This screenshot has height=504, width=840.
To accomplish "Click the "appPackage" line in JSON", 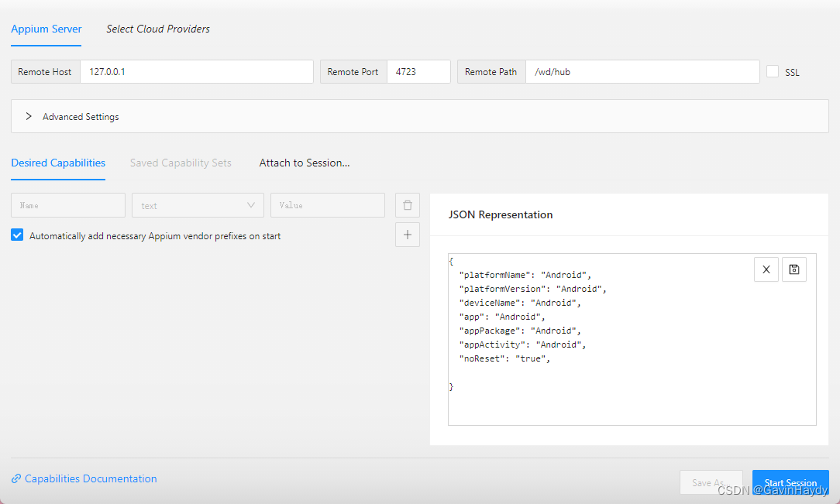I will pos(520,331).
